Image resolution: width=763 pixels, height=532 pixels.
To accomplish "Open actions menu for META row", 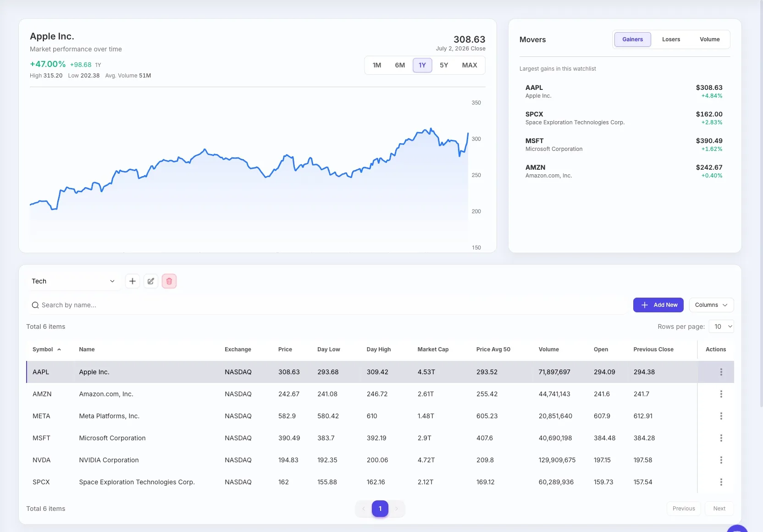I will point(721,416).
